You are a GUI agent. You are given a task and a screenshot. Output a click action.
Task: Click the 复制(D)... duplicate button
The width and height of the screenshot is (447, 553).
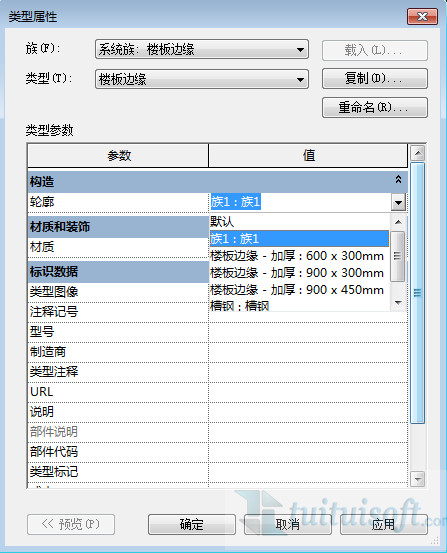(375, 78)
